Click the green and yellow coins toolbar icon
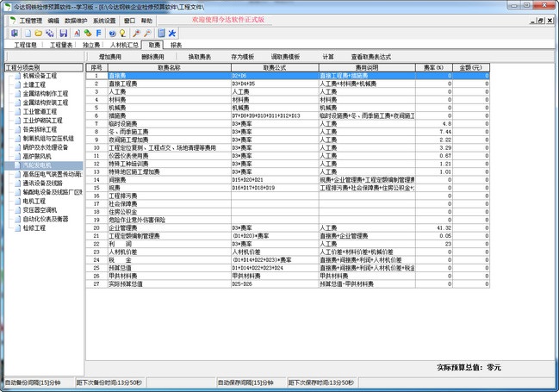559x392 pixels. tap(88, 34)
